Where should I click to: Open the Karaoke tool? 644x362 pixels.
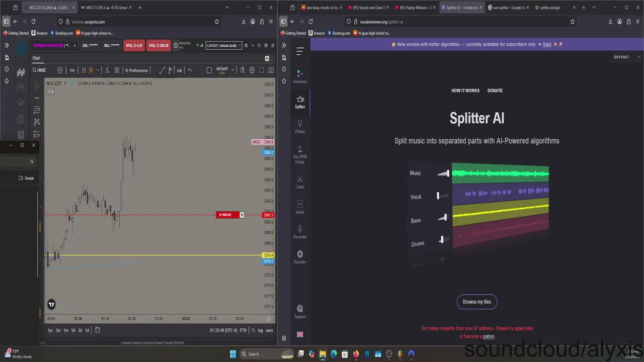300,257
